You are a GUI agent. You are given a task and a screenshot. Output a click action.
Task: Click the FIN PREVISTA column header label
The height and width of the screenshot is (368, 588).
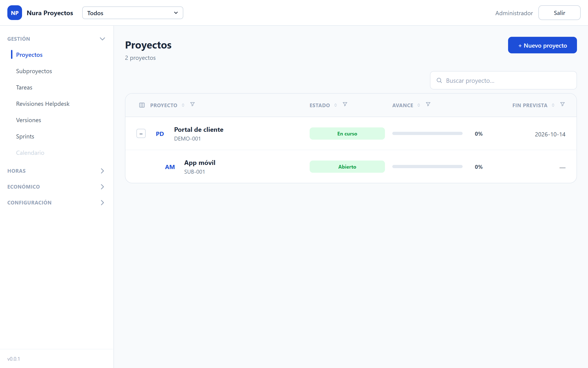(530, 105)
